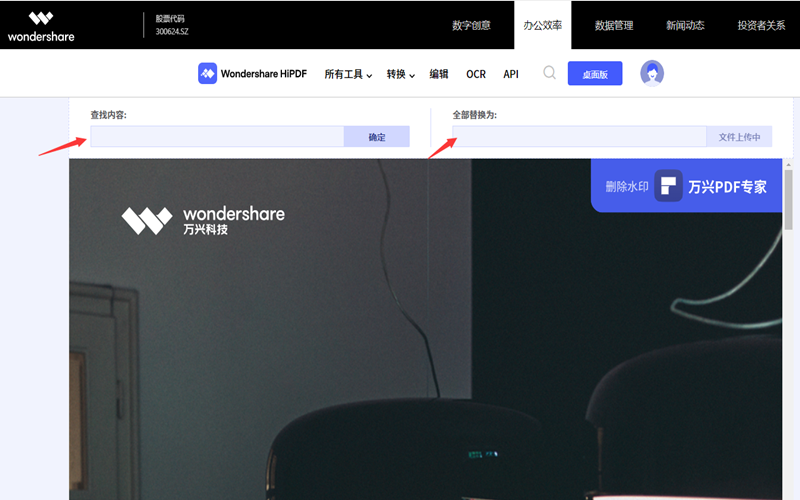Open the user avatar profile icon
Screen dimensions: 800x500
point(652,73)
